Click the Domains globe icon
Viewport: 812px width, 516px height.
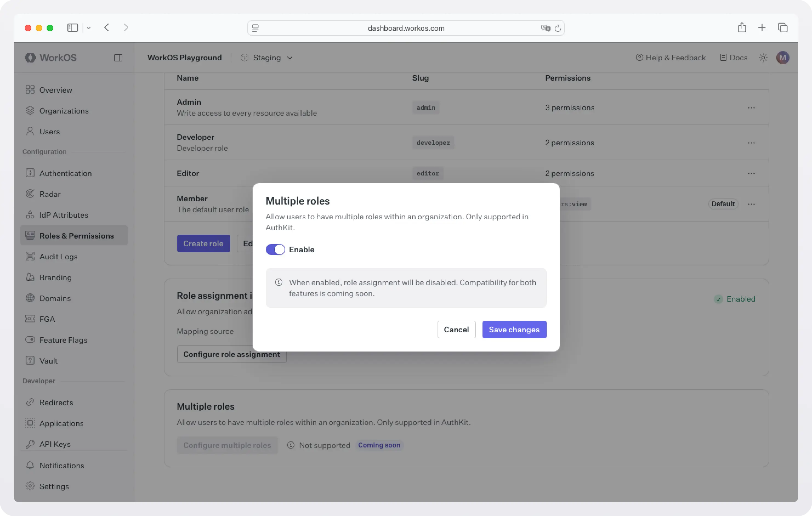coord(30,298)
